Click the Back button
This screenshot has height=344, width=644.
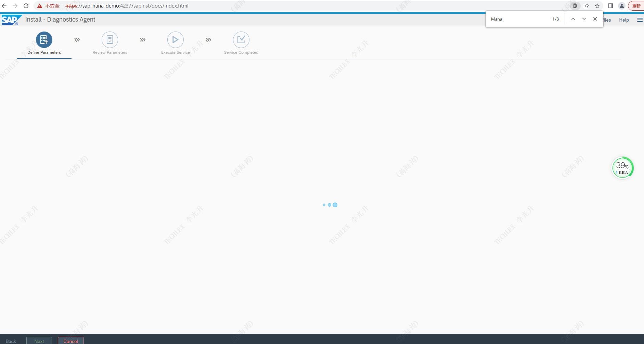(11, 341)
